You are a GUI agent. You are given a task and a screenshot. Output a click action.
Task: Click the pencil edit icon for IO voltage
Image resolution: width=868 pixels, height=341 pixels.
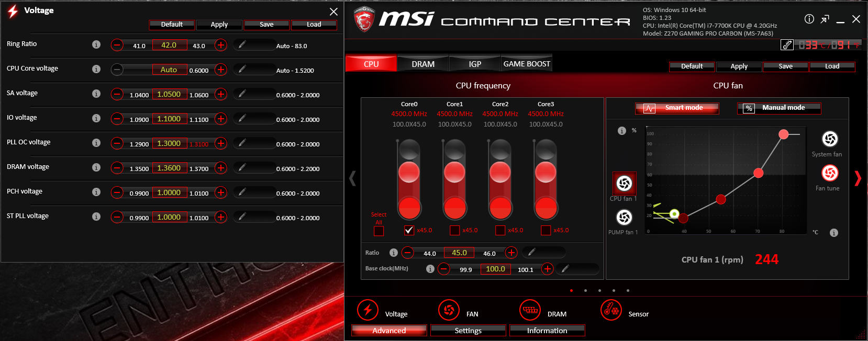click(242, 119)
